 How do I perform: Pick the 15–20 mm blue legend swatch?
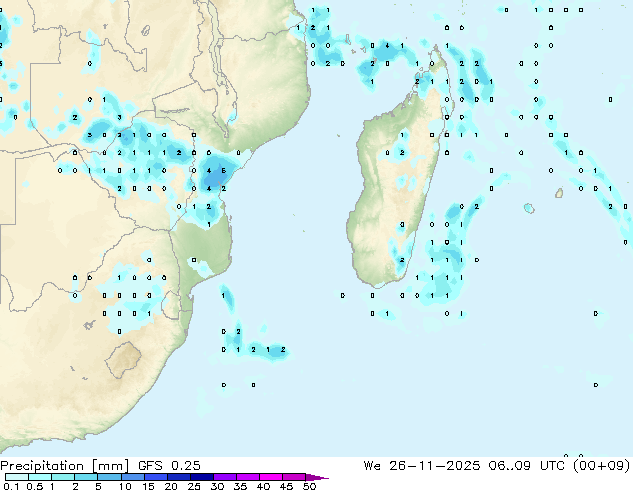[156, 477]
